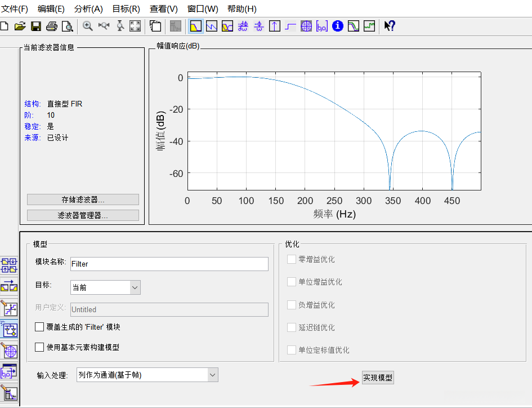The height and width of the screenshot is (408, 532).
Task: Open the Set Quantization Parameters sidebar panel
Action: pos(9,308)
